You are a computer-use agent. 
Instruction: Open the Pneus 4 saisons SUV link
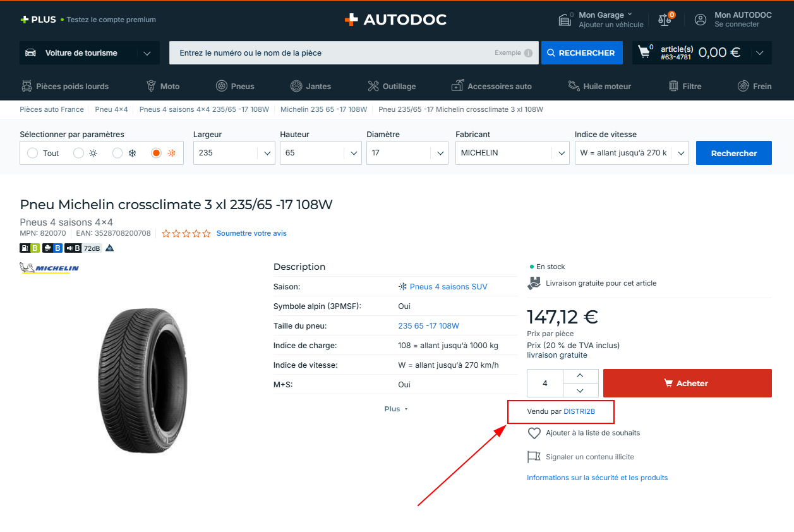(x=448, y=287)
